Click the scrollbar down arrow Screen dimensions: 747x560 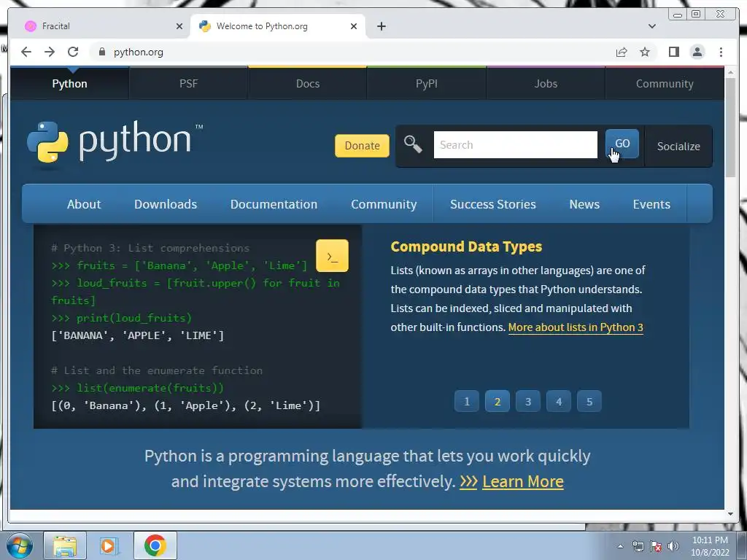(730, 514)
